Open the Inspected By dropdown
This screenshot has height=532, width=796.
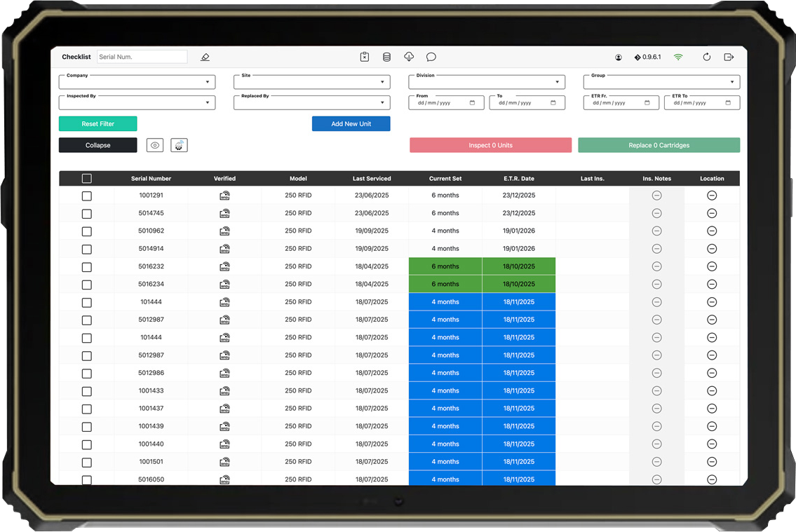(137, 103)
